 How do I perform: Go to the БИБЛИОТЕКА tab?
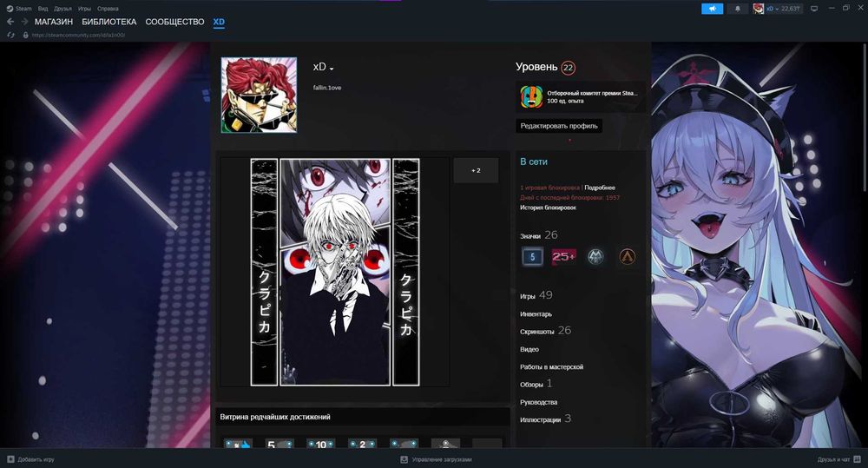click(x=109, y=22)
